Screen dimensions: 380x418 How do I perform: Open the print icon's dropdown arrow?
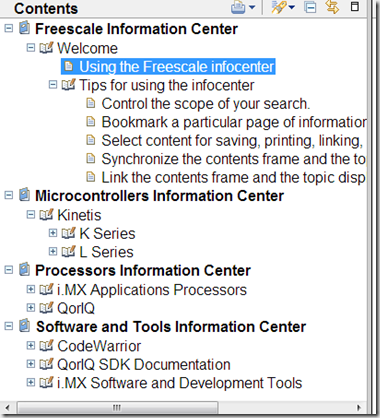coord(252,7)
